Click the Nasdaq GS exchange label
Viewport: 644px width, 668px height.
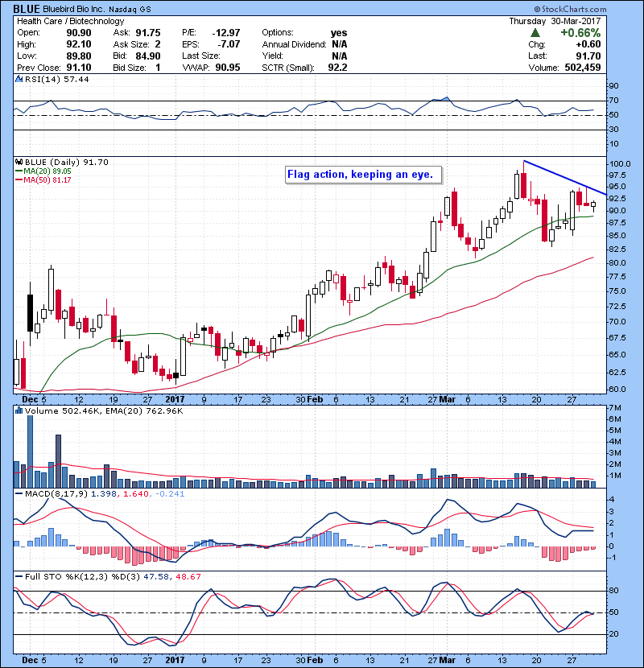[x=130, y=10]
